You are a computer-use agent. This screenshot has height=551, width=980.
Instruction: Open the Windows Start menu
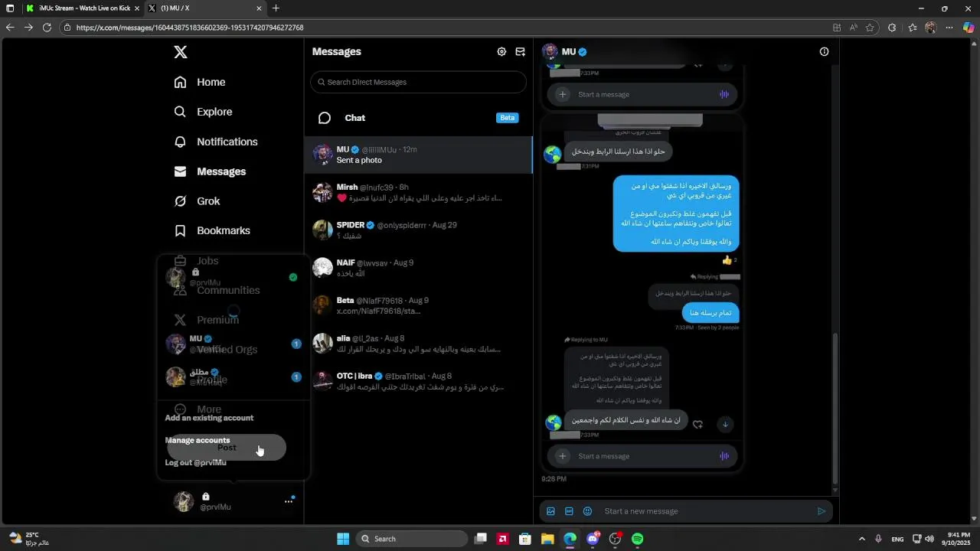pos(343,539)
